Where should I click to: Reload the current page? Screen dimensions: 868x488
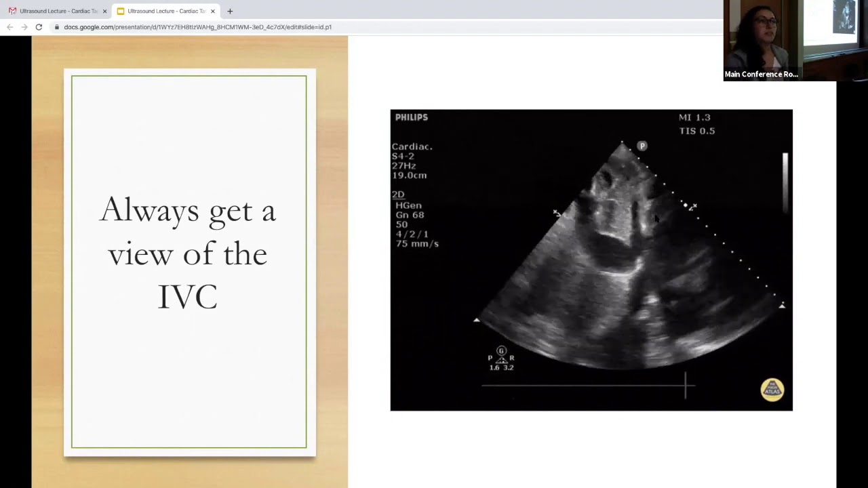click(x=39, y=27)
